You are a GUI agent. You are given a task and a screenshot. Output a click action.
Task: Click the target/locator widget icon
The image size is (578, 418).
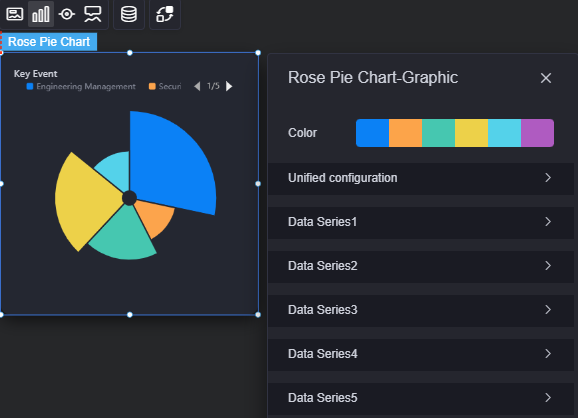click(x=67, y=14)
